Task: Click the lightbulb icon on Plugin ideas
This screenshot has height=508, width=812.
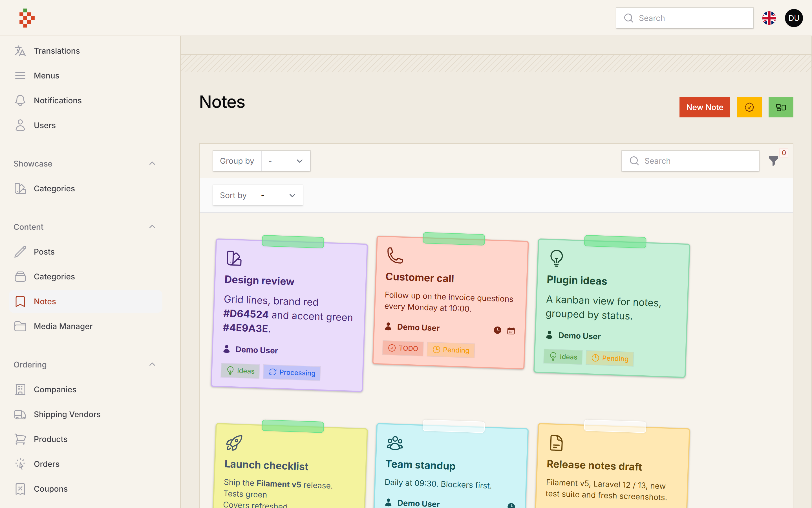Action: click(x=556, y=258)
